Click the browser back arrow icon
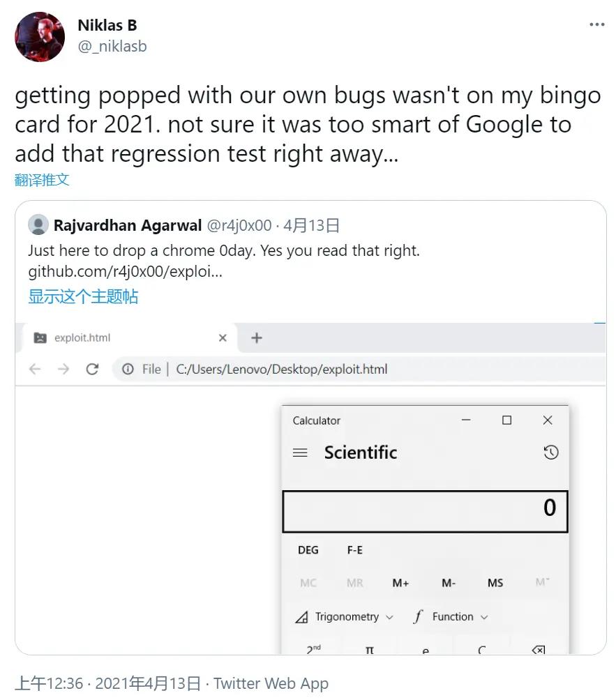Screen dimensions: 616x700 pyautogui.click(x=35, y=369)
